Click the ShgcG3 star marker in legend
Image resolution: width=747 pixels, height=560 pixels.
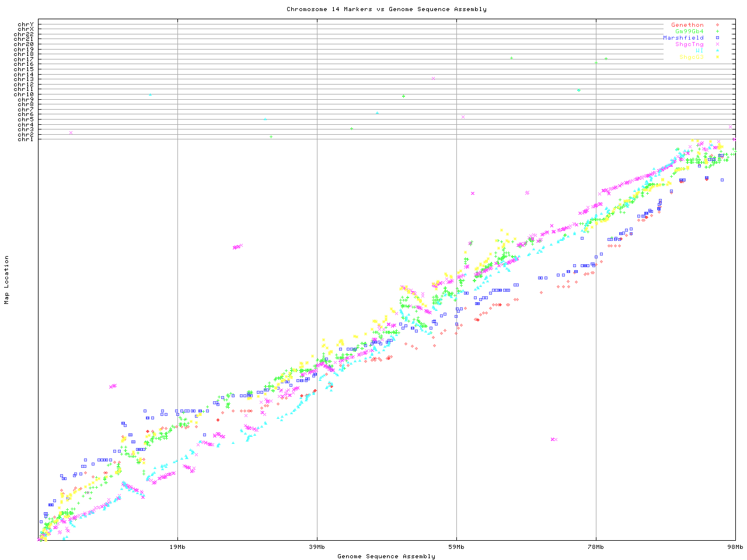tap(717, 57)
